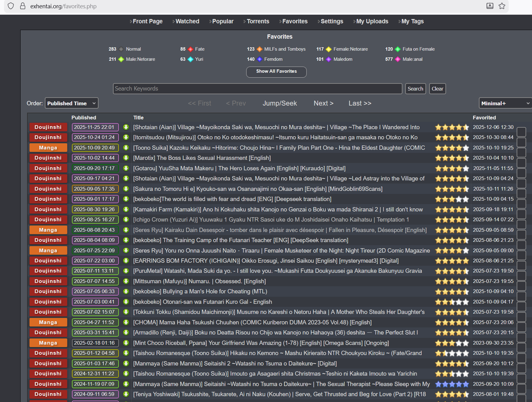Click green download arrow for 2025-07-25 22:09 row
532x402 pixels.
tap(126, 250)
